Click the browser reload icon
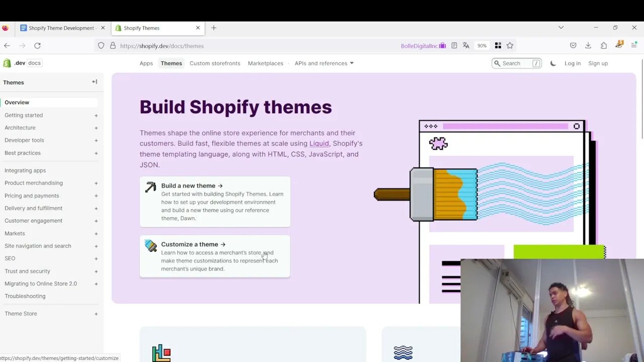 (x=37, y=45)
